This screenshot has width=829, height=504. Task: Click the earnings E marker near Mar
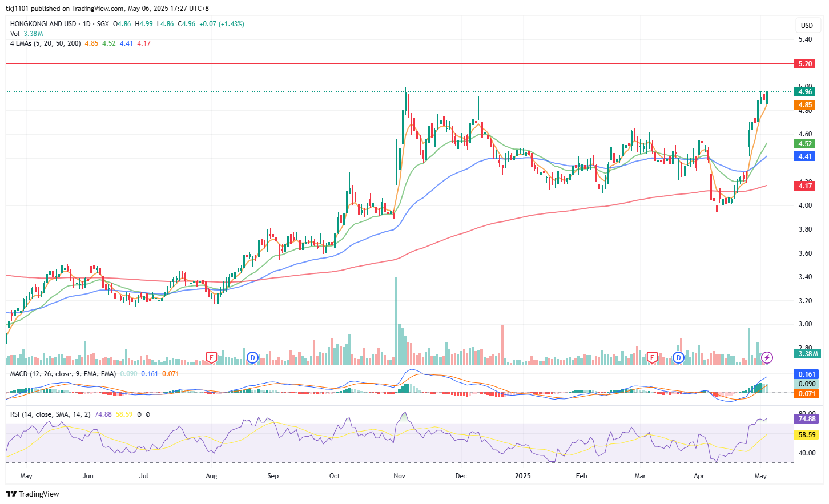[652, 358]
